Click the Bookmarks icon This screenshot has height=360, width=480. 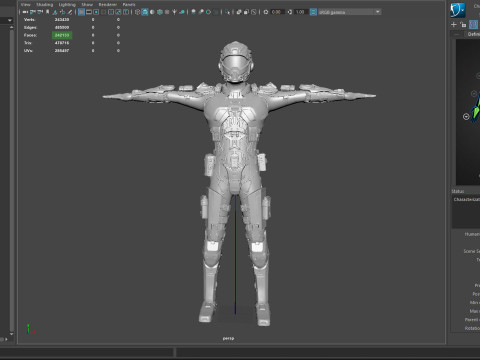48,12
